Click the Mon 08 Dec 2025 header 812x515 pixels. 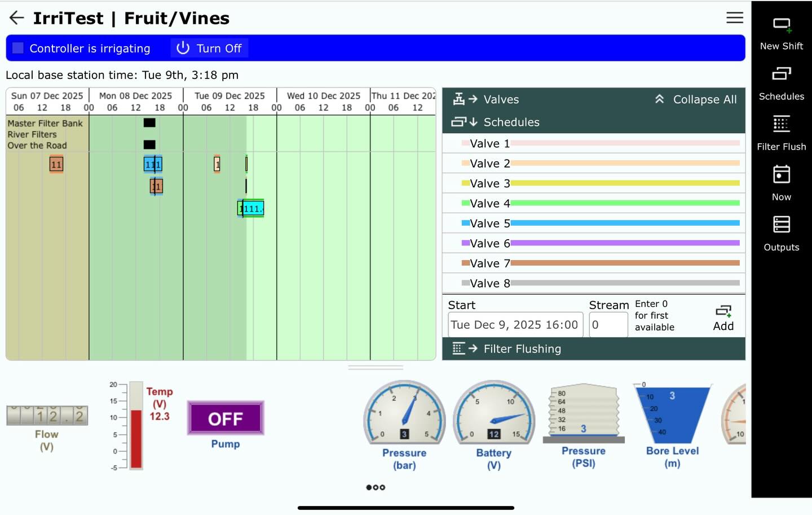click(135, 96)
